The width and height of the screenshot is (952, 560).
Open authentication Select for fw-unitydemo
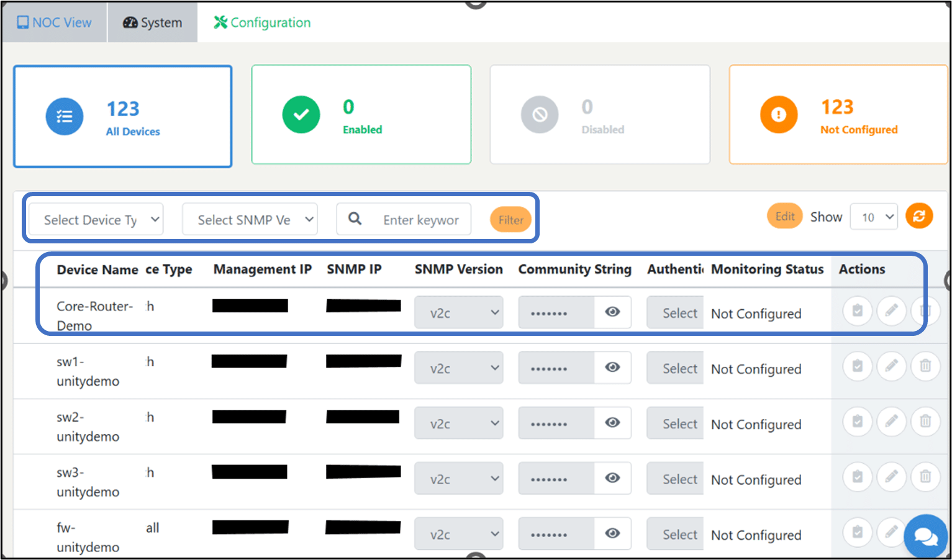point(675,534)
